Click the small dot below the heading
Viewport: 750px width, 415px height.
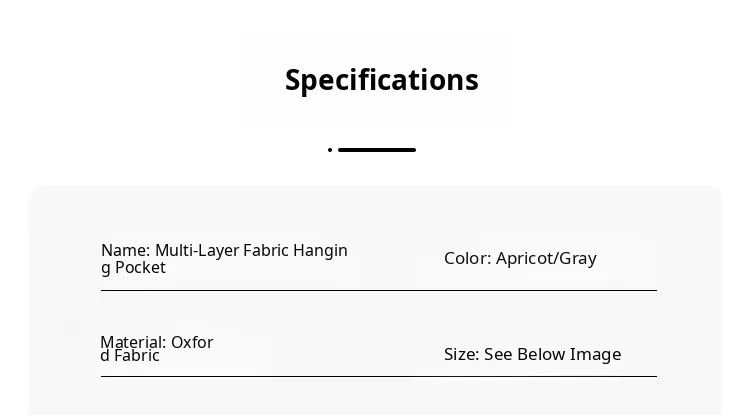330,150
